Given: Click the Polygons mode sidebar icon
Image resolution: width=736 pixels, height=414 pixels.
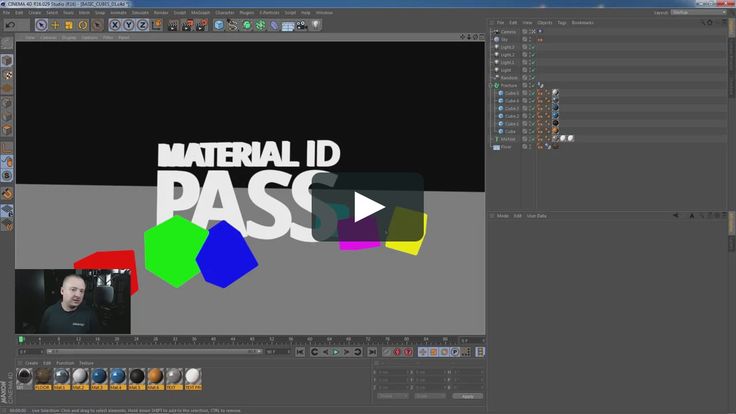Looking at the screenshot, I should [7, 130].
